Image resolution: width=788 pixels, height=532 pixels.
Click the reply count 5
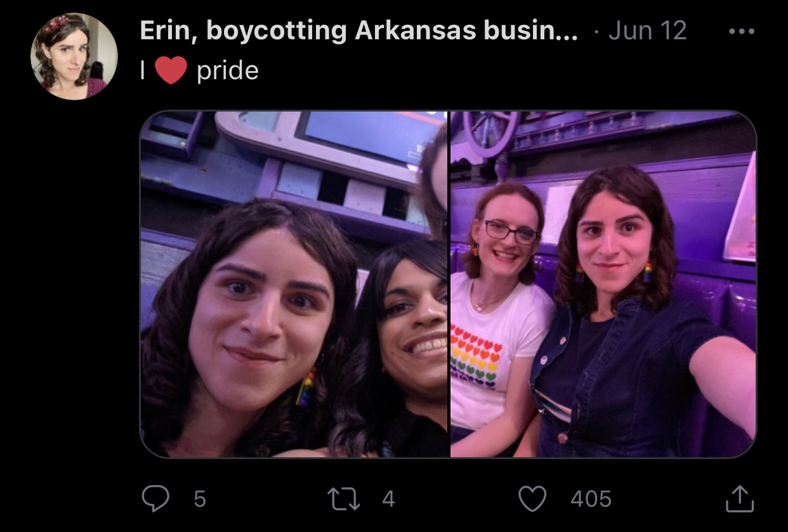click(x=199, y=499)
